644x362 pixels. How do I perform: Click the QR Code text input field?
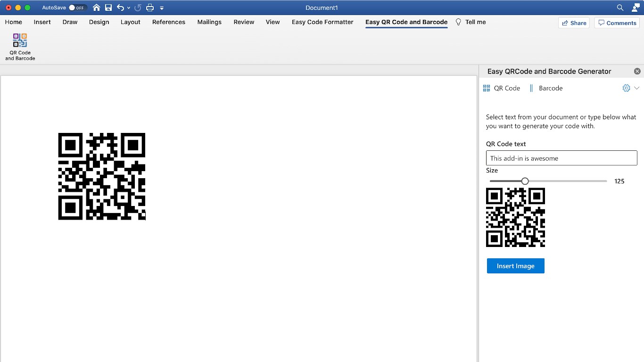pyautogui.click(x=561, y=158)
